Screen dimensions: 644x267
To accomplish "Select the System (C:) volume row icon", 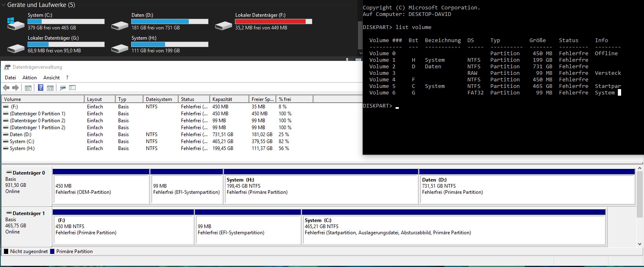I will point(6,141).
